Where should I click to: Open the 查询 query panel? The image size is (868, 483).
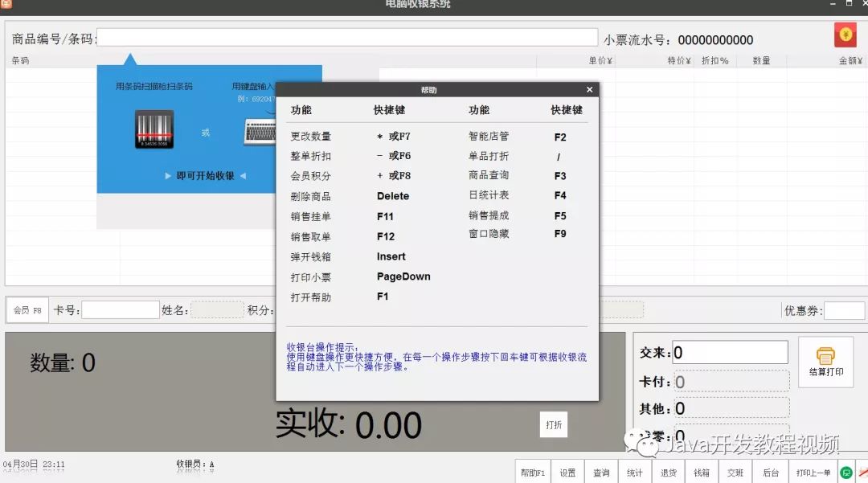coord(601,473)
